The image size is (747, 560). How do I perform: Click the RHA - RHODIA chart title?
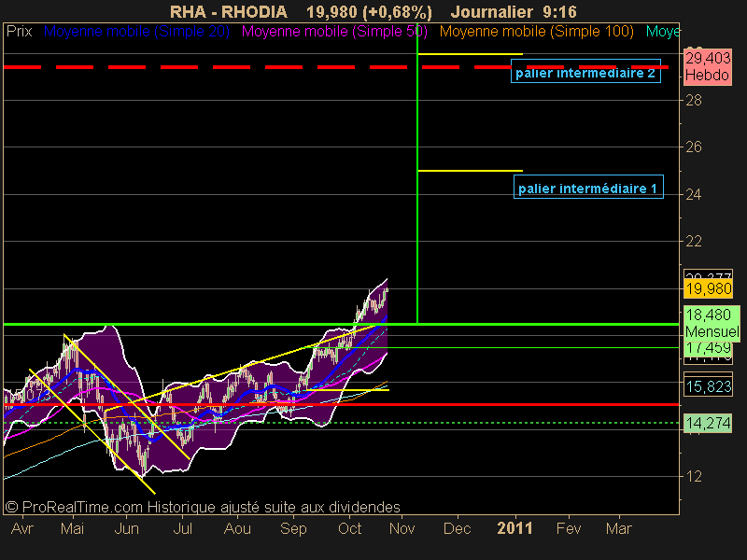(229, 12)
